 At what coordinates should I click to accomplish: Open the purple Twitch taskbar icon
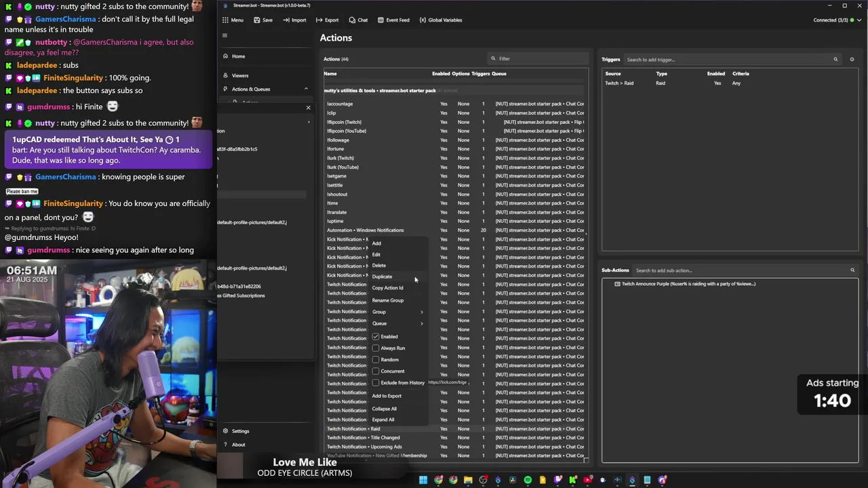(x=558, y=480)
